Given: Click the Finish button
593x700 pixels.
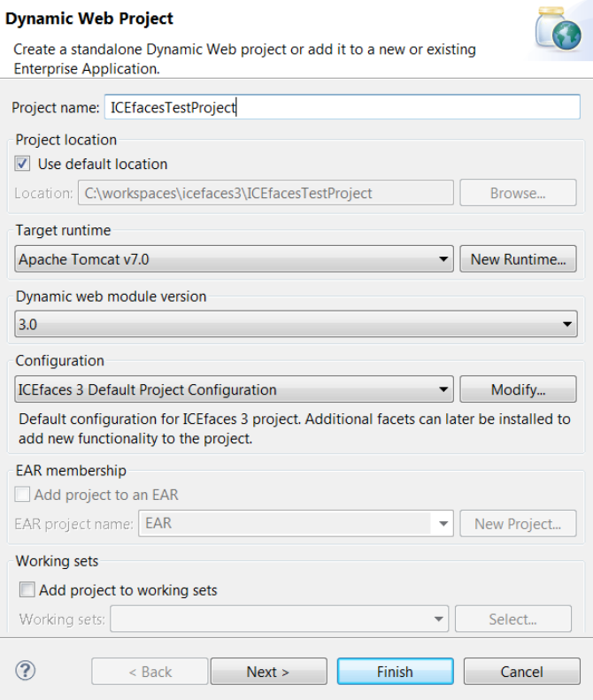Looking at the screenshot, I should click(x=395, y=672).
